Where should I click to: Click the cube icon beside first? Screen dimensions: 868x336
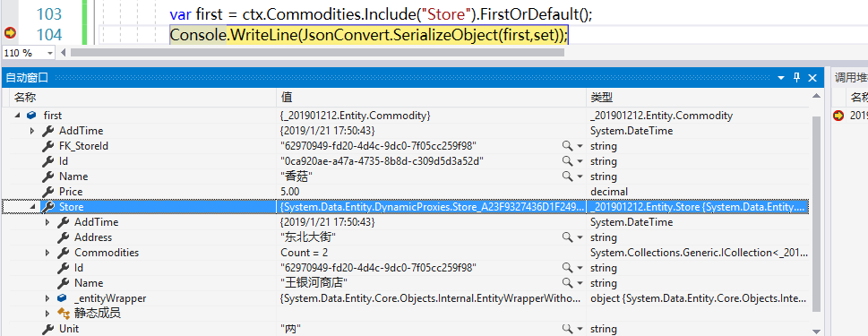click(31, 116)
